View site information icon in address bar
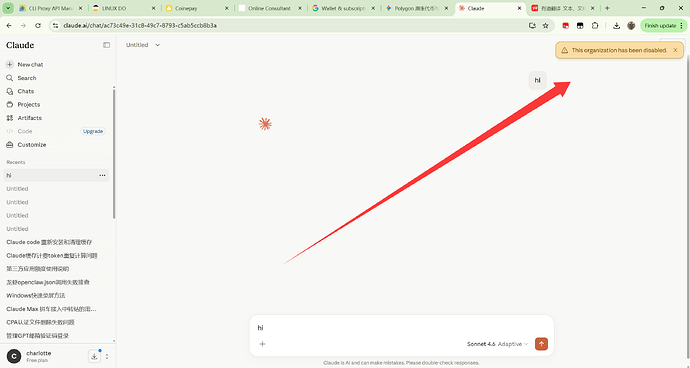This screenshot has height=368, width=690. coord(55,26)
